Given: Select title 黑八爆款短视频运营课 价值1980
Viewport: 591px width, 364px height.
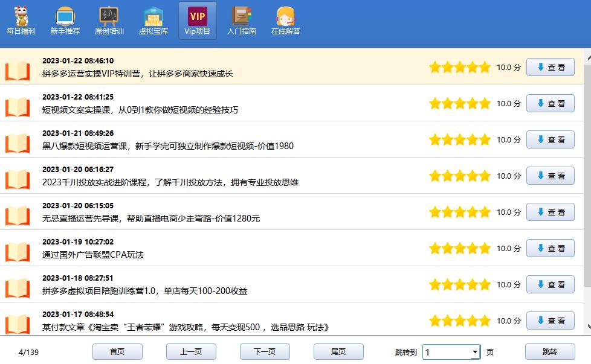Looking at the screenshot, I should tap(168, 146).
